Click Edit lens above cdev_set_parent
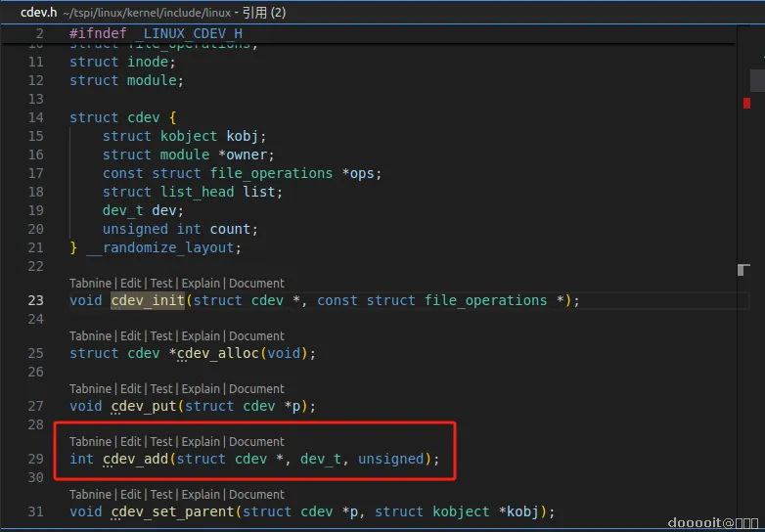The image size is (765, 532). click(x=131, y=495)
